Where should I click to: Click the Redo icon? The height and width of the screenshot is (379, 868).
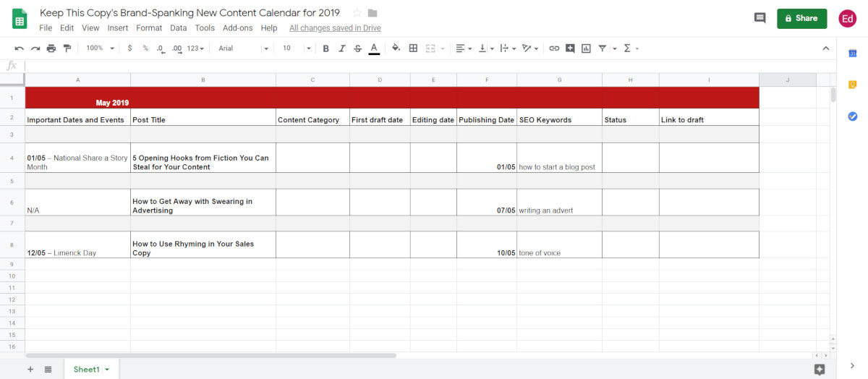pos(35,48)
